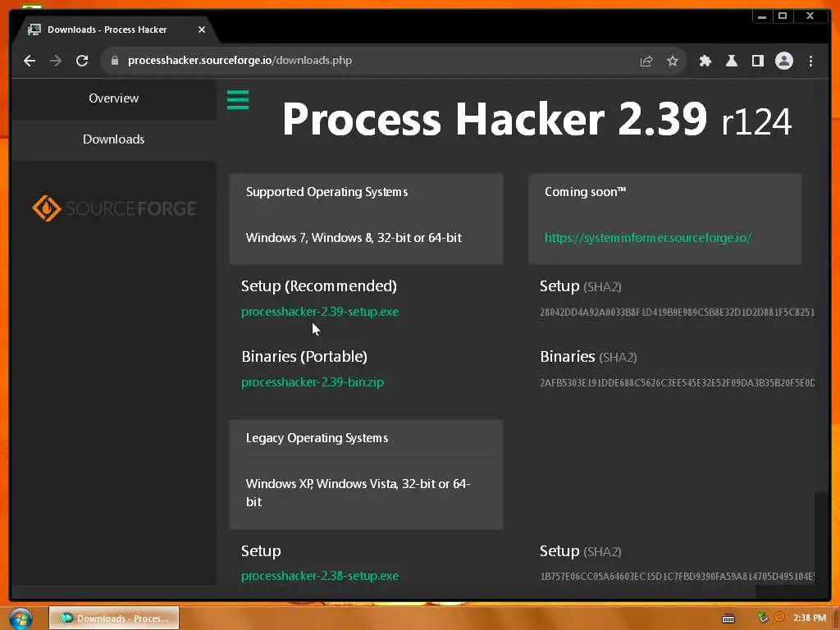Open the systeminformer.sourceforge.io link
The height and width of the screenshot is (630, 840).
(x=648, y=238)
